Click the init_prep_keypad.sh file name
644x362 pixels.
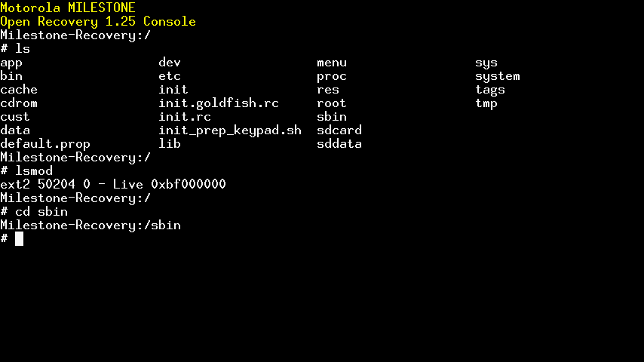tap(230, 130)
